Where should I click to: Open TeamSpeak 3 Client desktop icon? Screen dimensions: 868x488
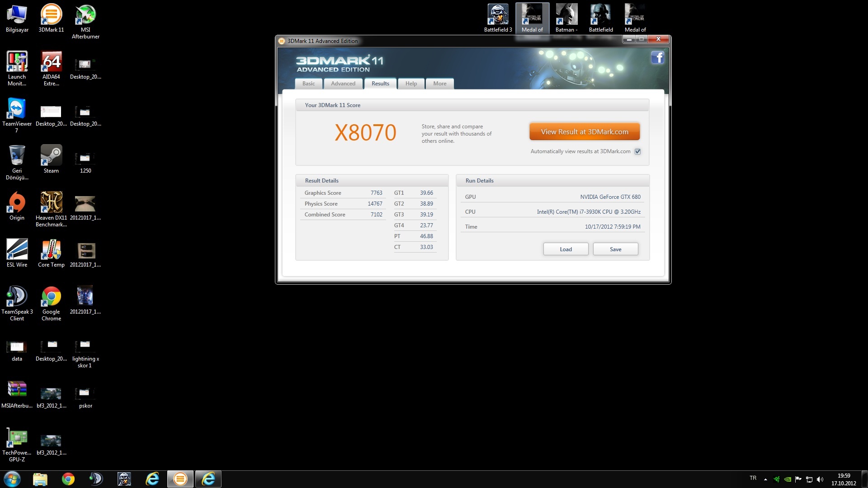(17, 304)
